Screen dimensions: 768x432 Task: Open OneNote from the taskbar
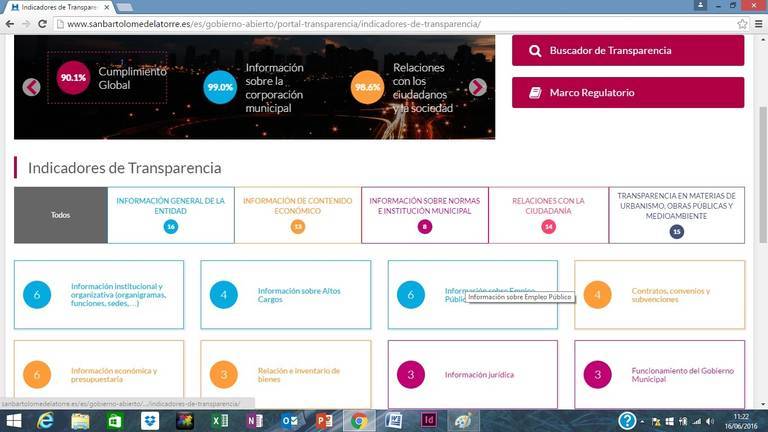click(x=254, y=421)
